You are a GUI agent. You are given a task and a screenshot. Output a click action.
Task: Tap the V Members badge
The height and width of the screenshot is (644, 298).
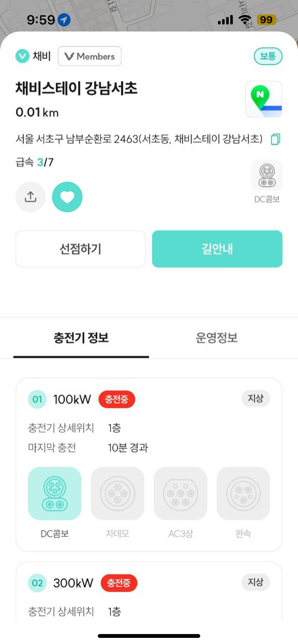tap(90, 56)
